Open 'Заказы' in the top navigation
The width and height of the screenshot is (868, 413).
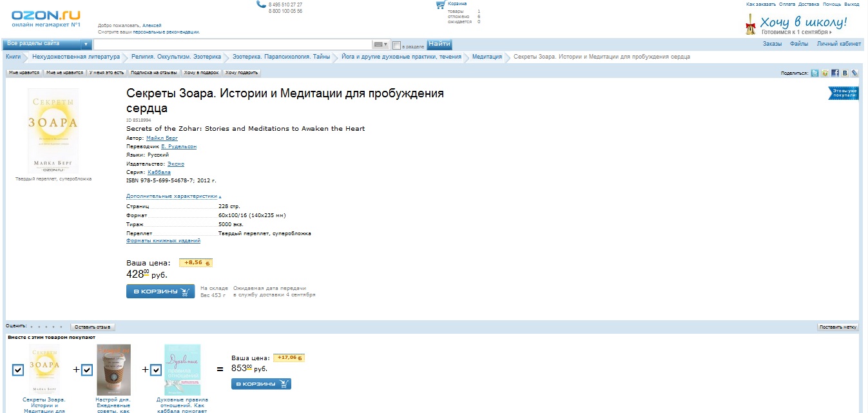click(772, 44)
